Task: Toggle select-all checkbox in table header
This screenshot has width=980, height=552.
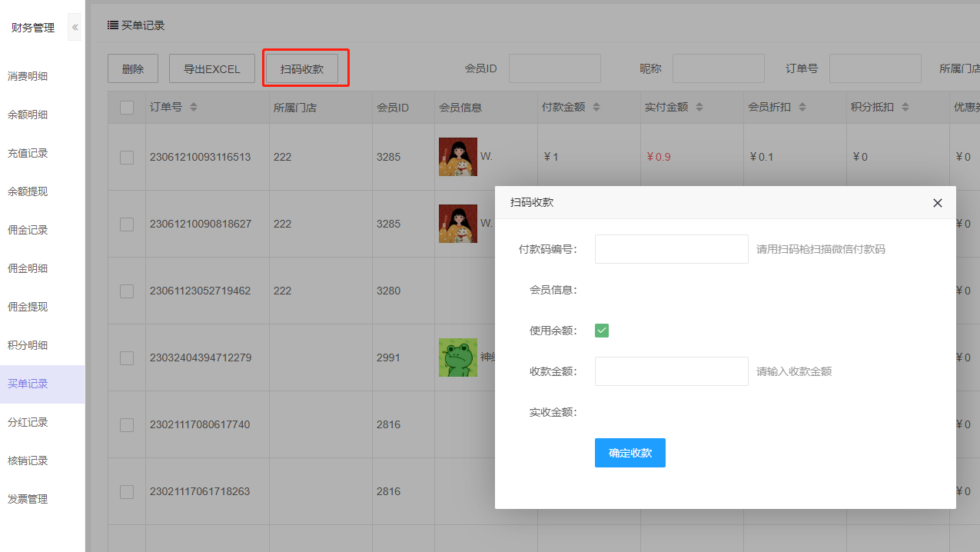Action: 127,108
